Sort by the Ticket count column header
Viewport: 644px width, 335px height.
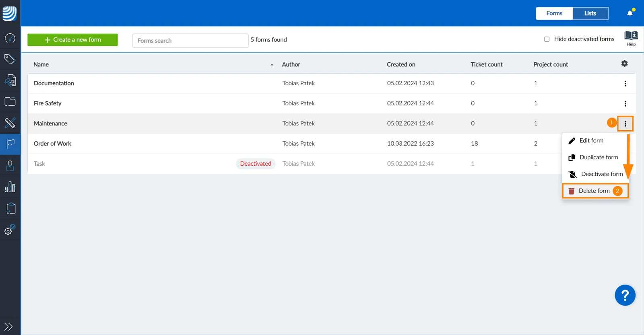tap(487, 64)
